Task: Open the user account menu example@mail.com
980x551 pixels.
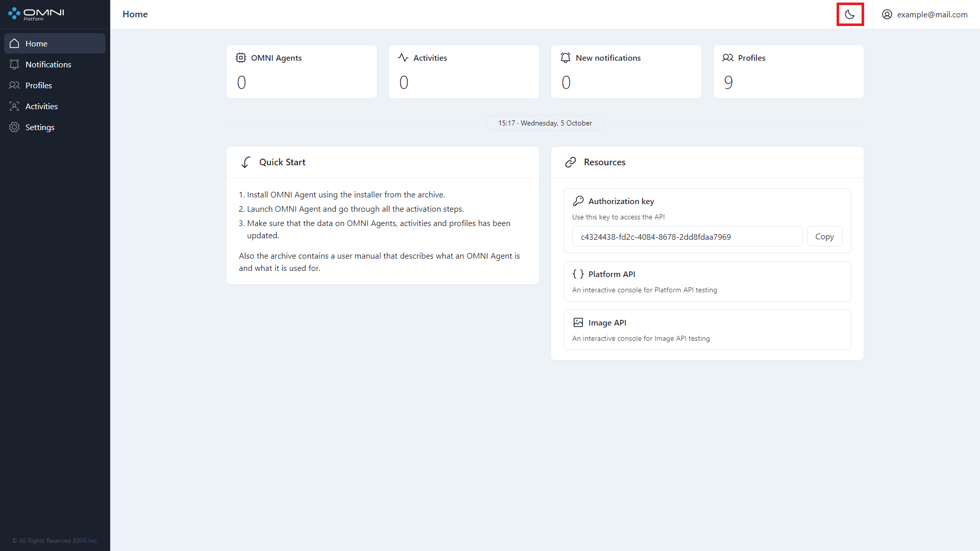Action: (x=924, y=14)
